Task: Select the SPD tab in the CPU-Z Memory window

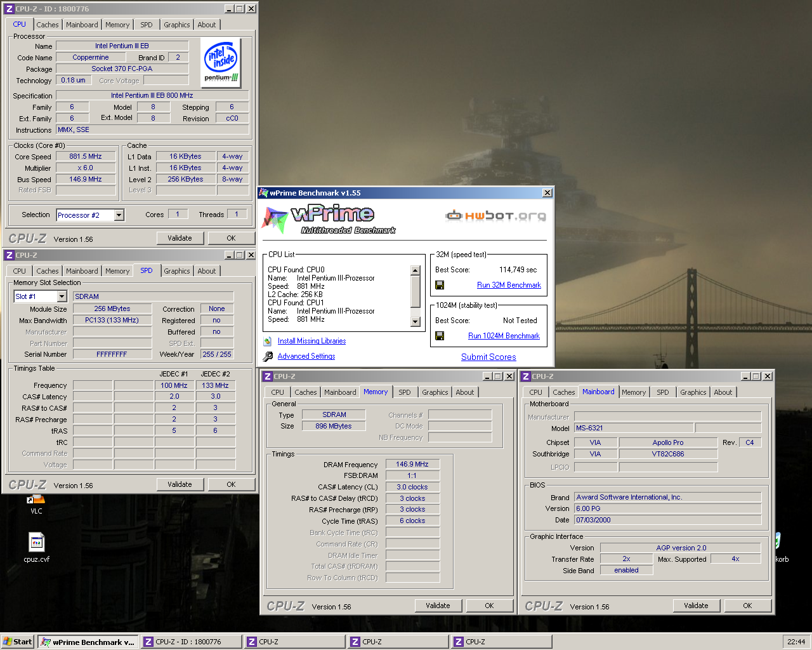Action: click(x=405, y=392)
